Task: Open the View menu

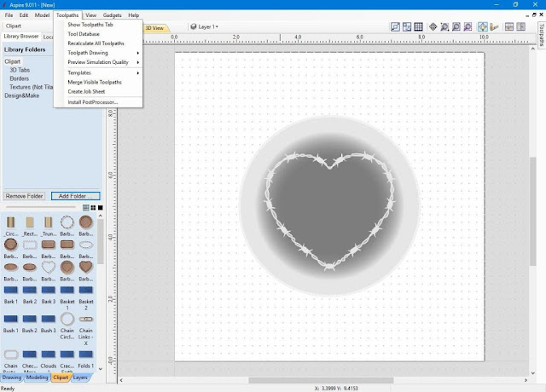Action: coord(91,15)
